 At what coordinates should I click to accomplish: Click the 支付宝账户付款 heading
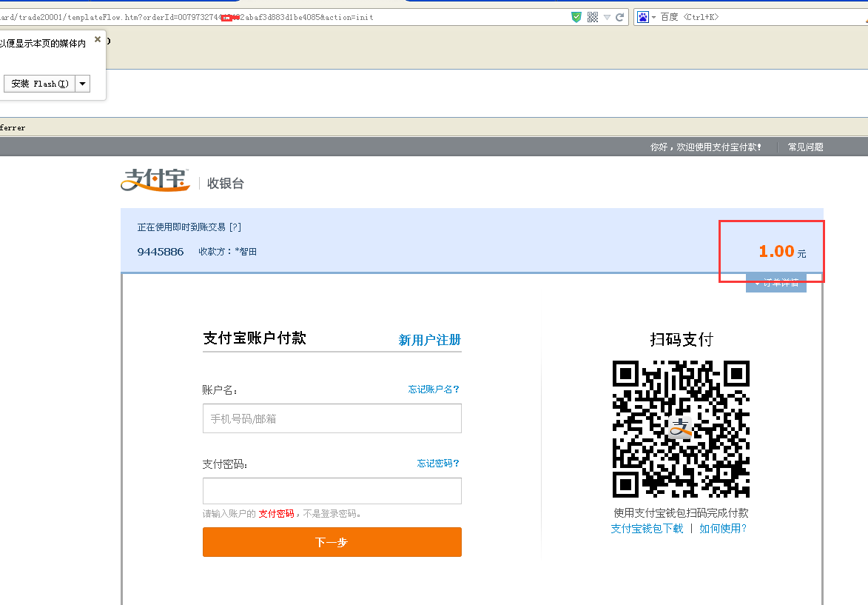(x=255, y=338)
